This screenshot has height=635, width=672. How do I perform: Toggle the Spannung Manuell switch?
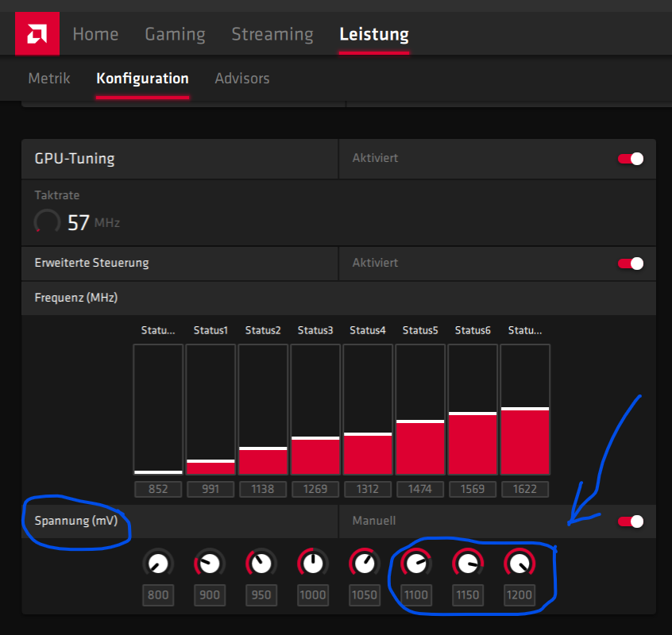click(631, 521)
